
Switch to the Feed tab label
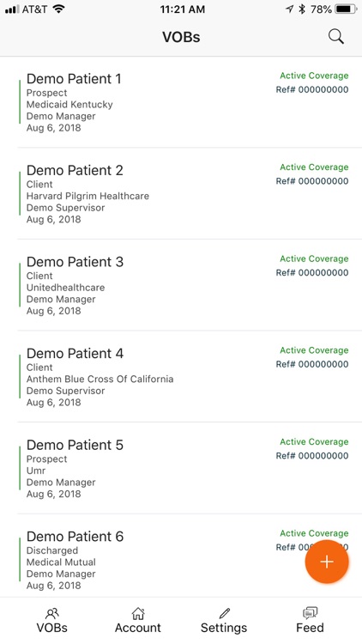coord(311,628)
